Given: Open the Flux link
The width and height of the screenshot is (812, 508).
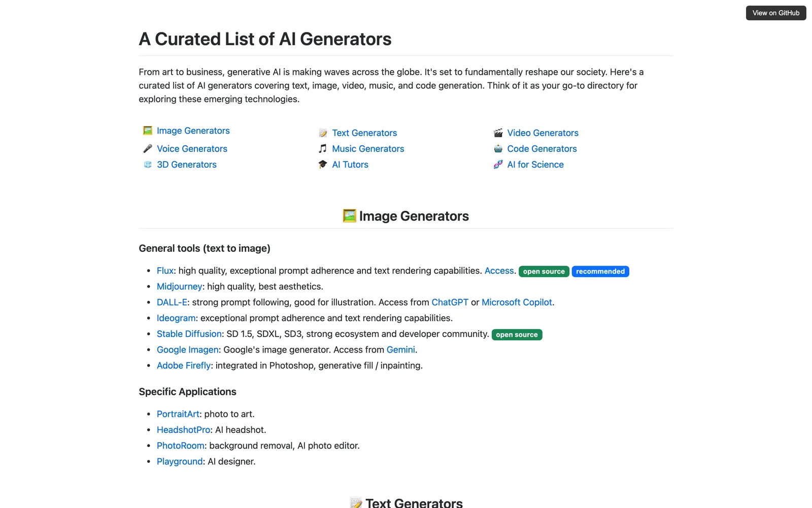Looking at the screenshot, I should [x=165, y=271].
